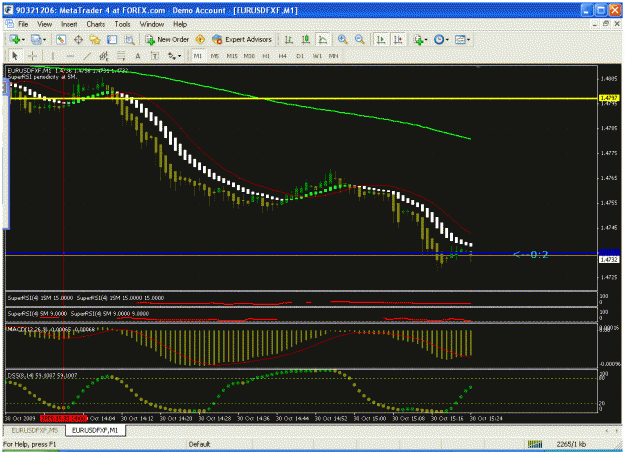The image size is (625, 452).
Task: Switch to the EURUSDFXF,M5 tab
Action: tap(35, 430)
